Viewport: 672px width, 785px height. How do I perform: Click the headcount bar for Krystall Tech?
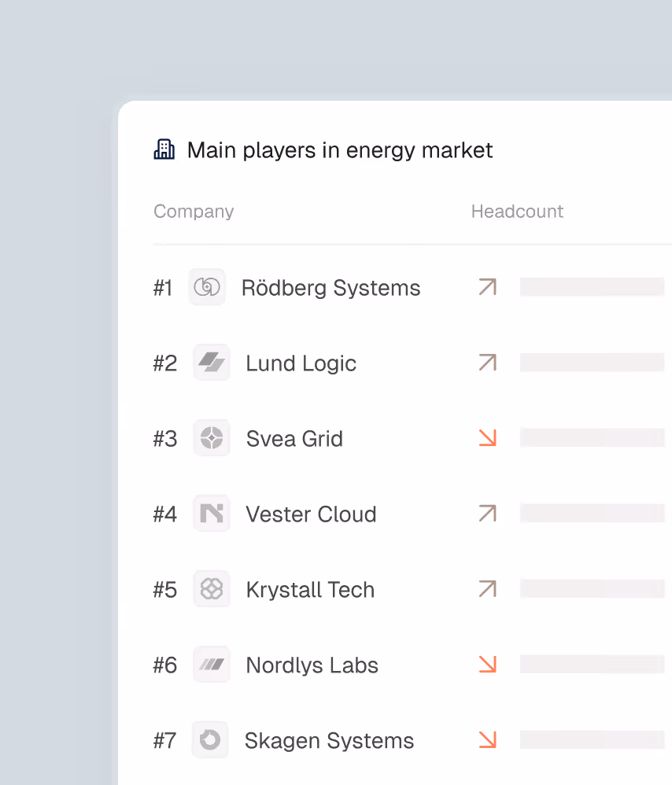tap(593, 588)
